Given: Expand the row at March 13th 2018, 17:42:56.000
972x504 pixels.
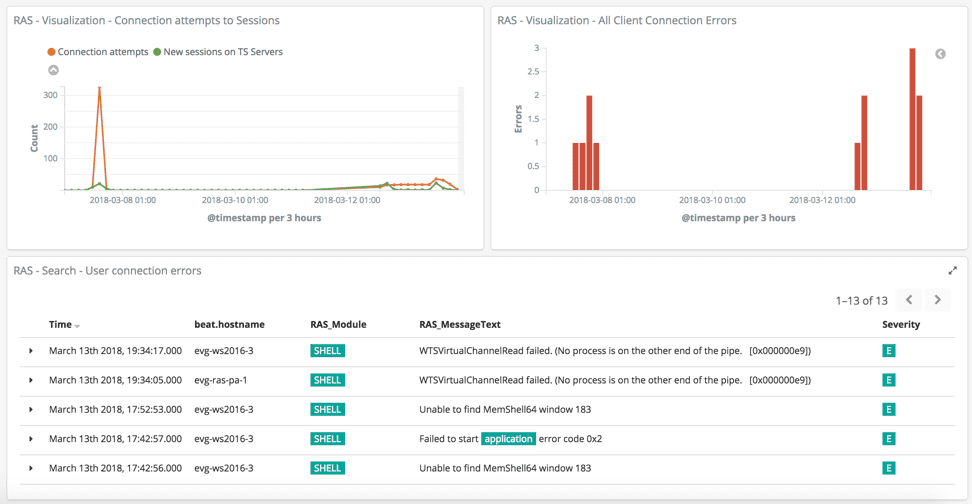Looking at the screenshot, I should (30, 468).
